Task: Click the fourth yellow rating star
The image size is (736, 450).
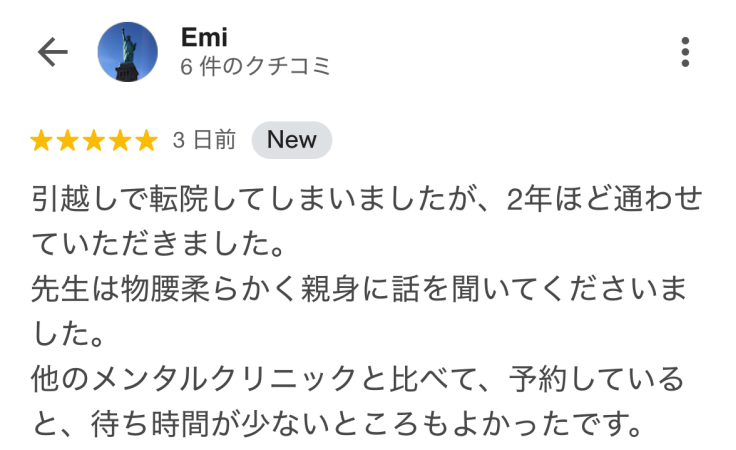Action: point(120,140)
